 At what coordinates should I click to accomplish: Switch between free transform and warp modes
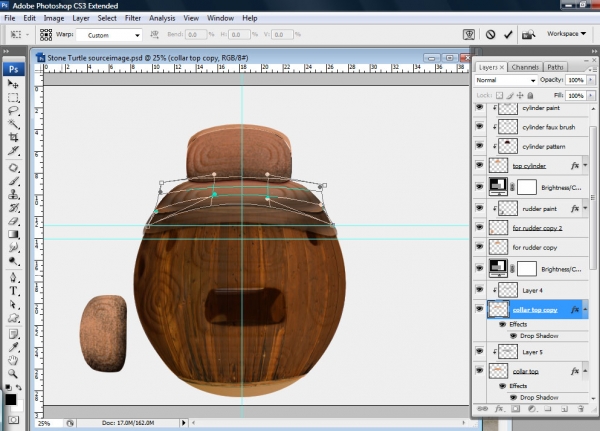(469, 34)
